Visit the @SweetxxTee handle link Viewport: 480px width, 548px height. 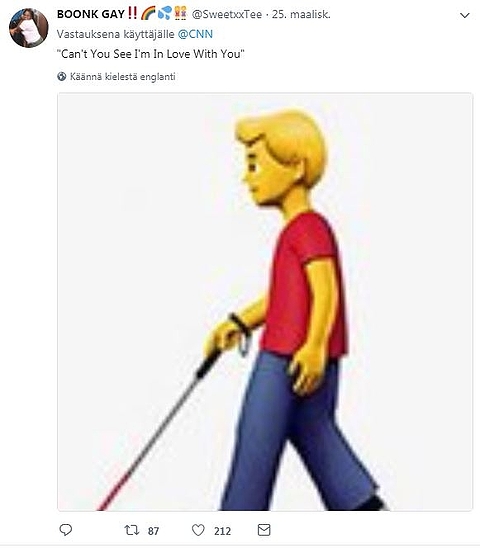227,14
